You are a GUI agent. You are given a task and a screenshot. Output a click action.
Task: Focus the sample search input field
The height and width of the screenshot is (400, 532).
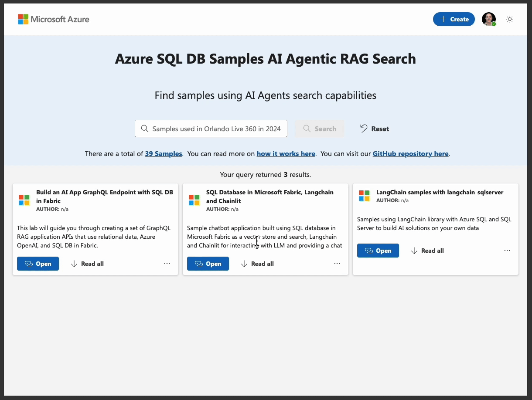click(216, 129)
